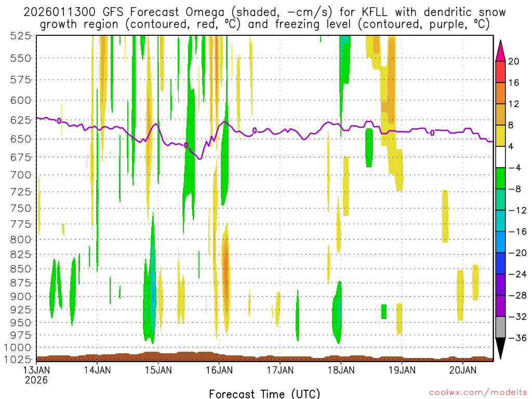The width and height of the screenshot is (532, 399).
Task: Choose the dark blue colorbar segment between -20 and -24
Action: 501,263
